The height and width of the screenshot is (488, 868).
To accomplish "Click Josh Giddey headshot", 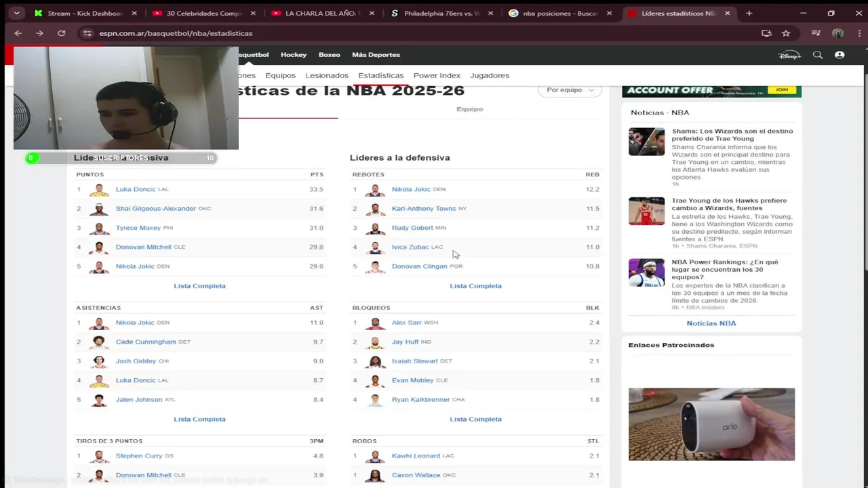I will pos(100,361).
